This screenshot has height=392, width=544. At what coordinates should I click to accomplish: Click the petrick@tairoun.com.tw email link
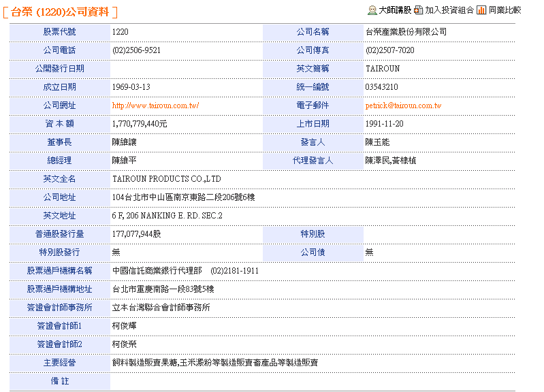[403, 105]
